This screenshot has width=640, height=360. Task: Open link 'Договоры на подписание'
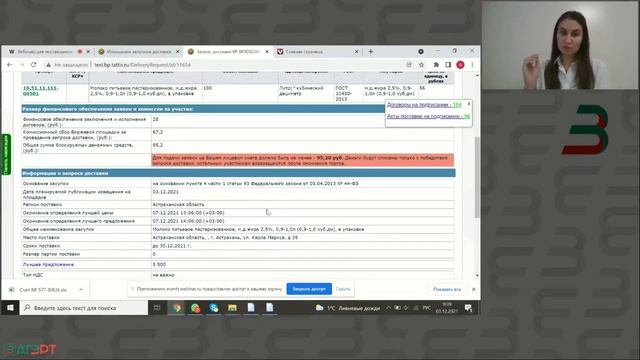(424, 105)
